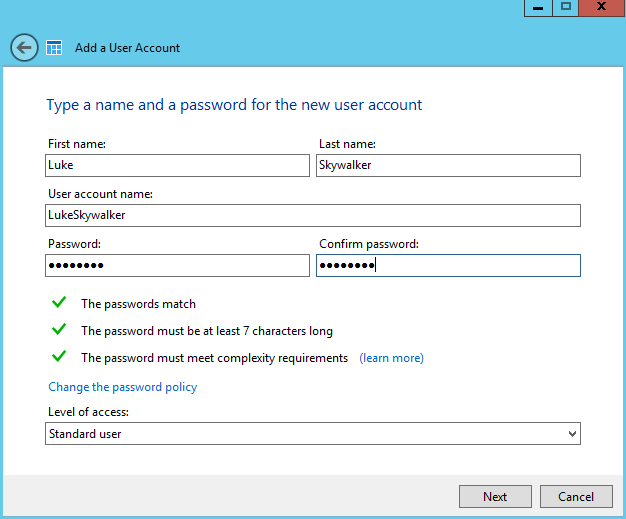The width and height of the screenshot is (626, 519).
Task: Click the Cancel button
Action: tap(576, 496)
